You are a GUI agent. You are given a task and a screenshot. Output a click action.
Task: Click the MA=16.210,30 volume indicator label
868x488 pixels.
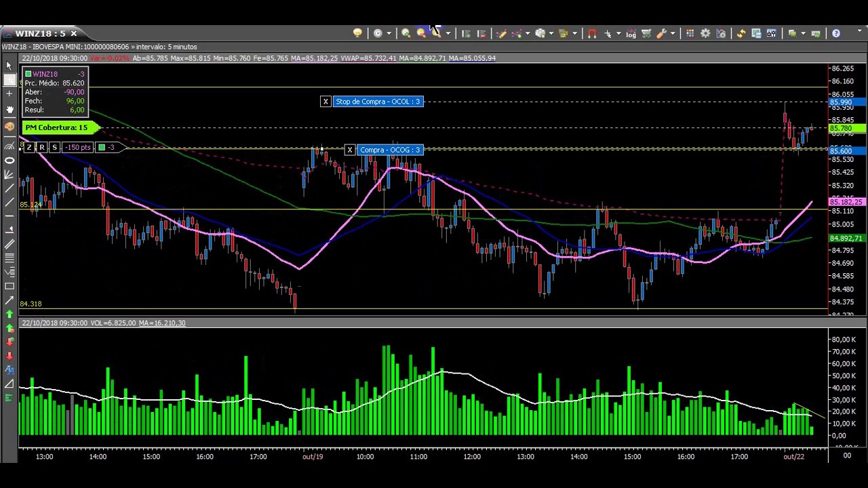[162, 323]
